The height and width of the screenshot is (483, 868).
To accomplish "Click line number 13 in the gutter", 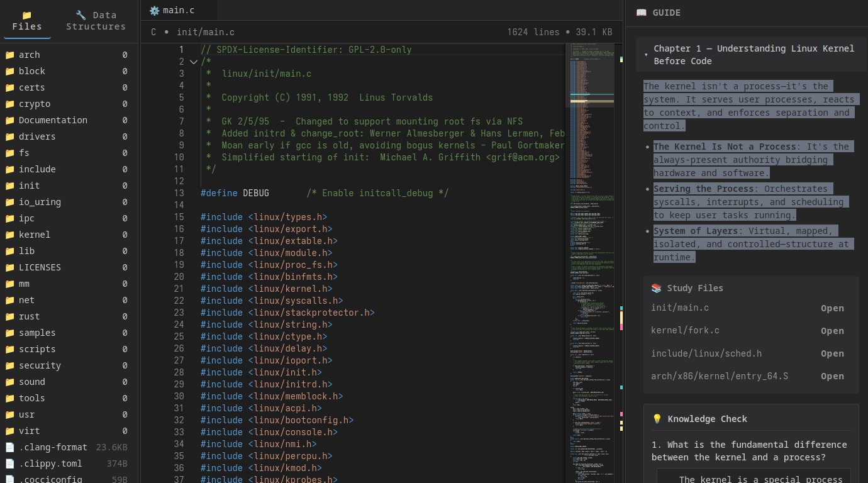I will point(179,193).
